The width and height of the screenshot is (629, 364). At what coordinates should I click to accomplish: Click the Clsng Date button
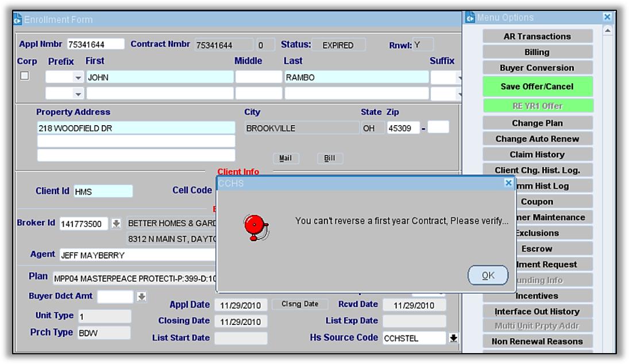coord(300,304)
